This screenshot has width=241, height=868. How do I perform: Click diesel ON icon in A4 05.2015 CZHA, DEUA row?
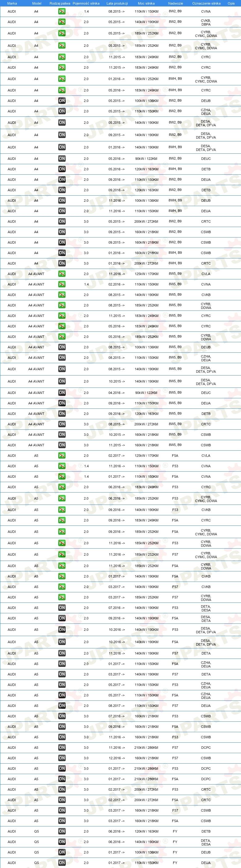62,111
